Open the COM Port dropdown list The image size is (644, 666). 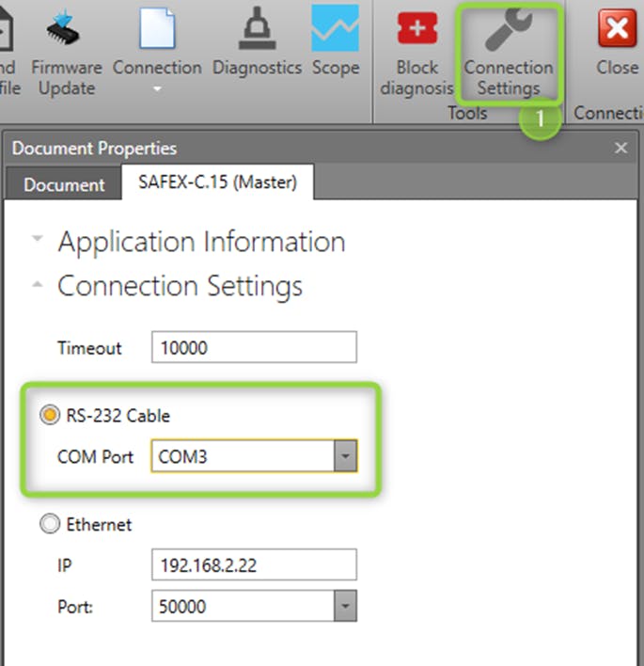(346, 458)
